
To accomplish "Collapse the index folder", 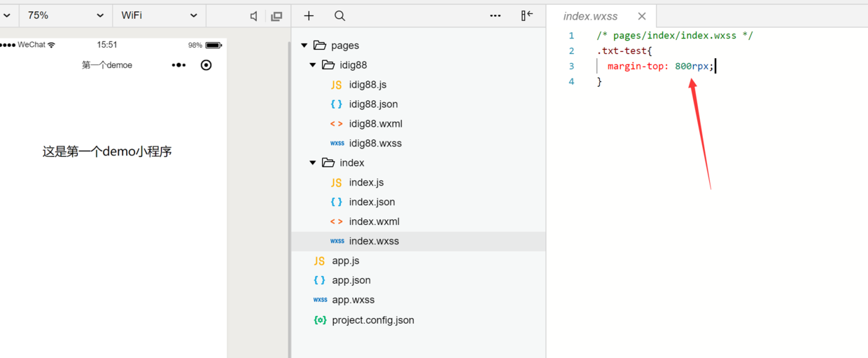I will pyautogui.click(x=313, y=163).
